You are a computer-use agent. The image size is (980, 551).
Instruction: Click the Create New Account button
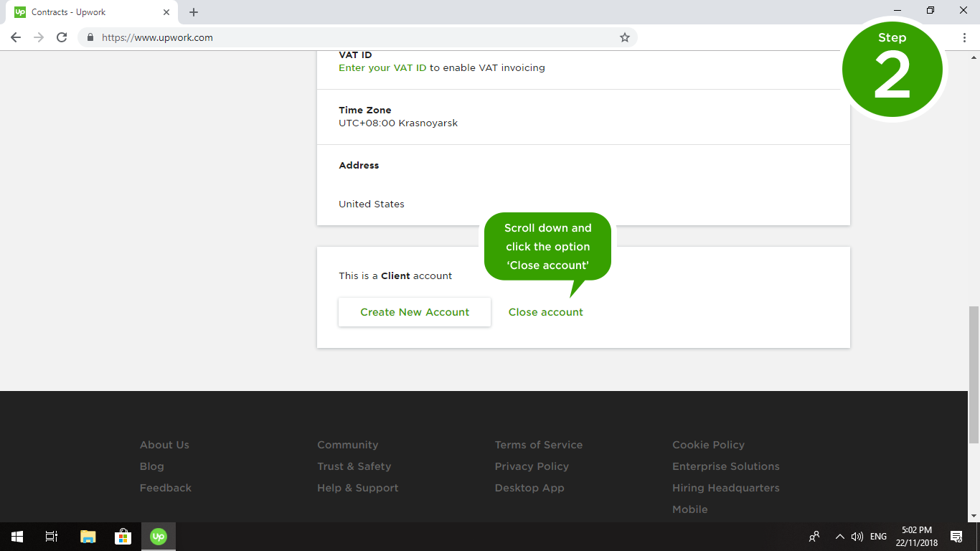click(x=415, y=312)
